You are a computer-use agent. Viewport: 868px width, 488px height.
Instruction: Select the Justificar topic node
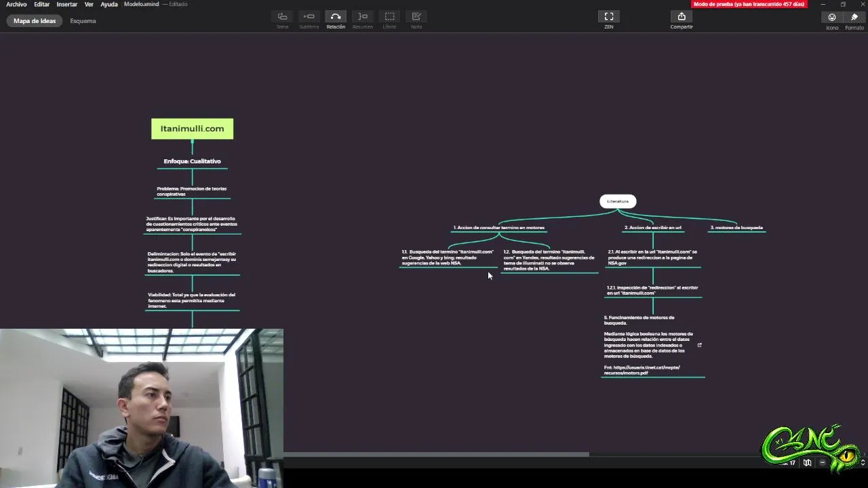[x=192, y=224]
